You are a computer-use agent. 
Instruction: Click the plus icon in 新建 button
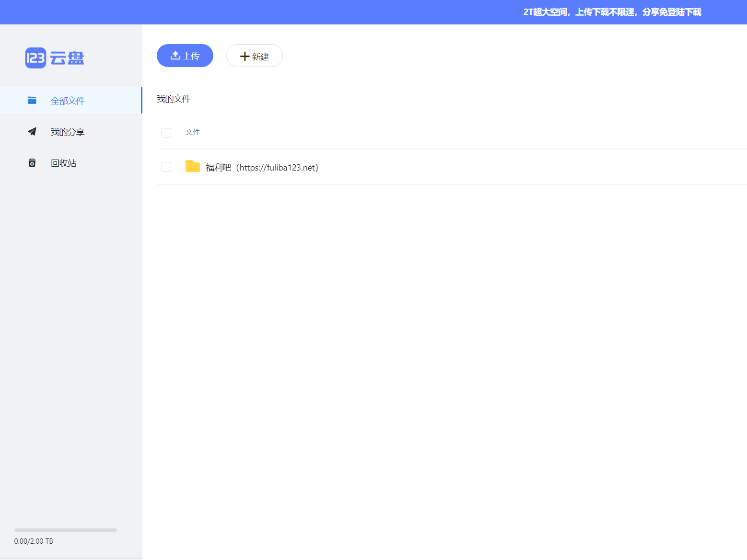245,56
